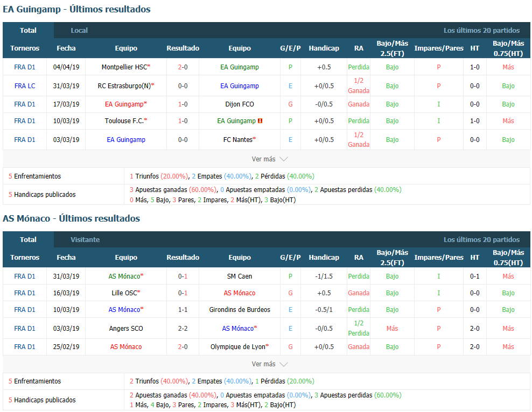Open Montpellier HSC team link
Viewport: 532px width, 412px height.
pos(124,67)
